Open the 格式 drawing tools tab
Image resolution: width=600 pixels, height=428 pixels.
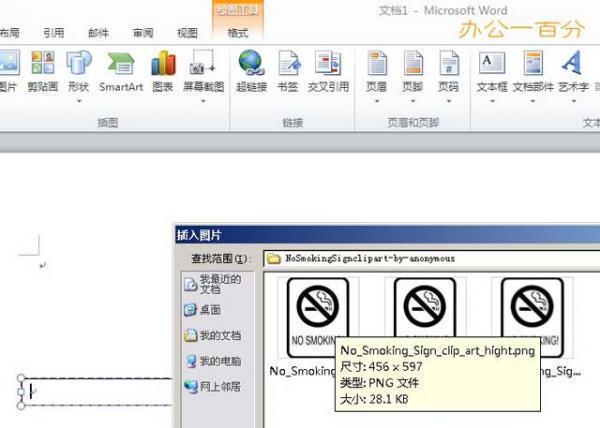pyautogui.click(x=237, y=33)
